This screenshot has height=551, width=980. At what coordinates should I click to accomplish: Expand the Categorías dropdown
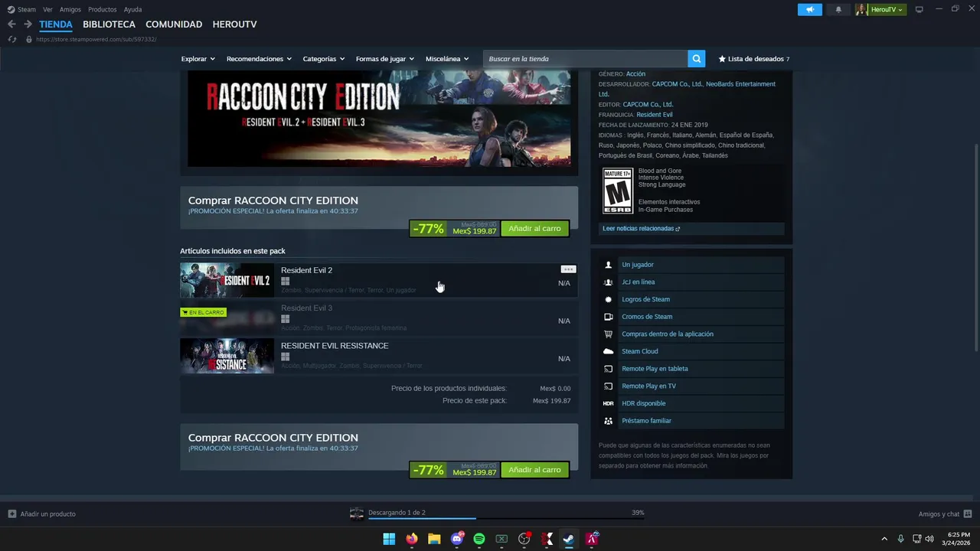324,59
